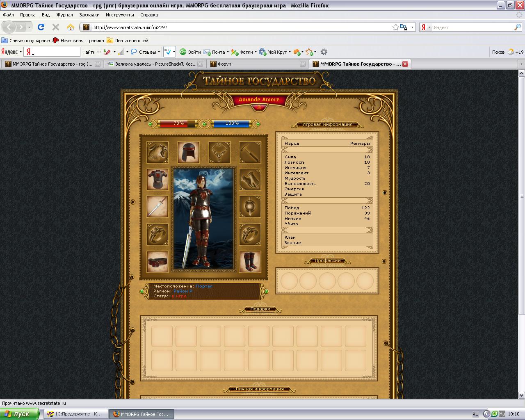This screenshot has height=420, width=525.
Task: Click the Yandex highlighter pencil icon
Action: [x=107, y=52]
